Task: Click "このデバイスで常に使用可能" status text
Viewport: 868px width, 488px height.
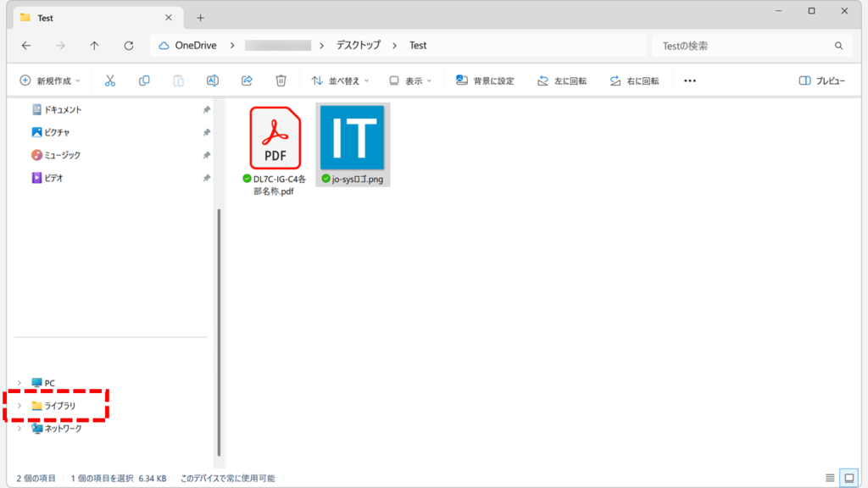Action: 227,478
